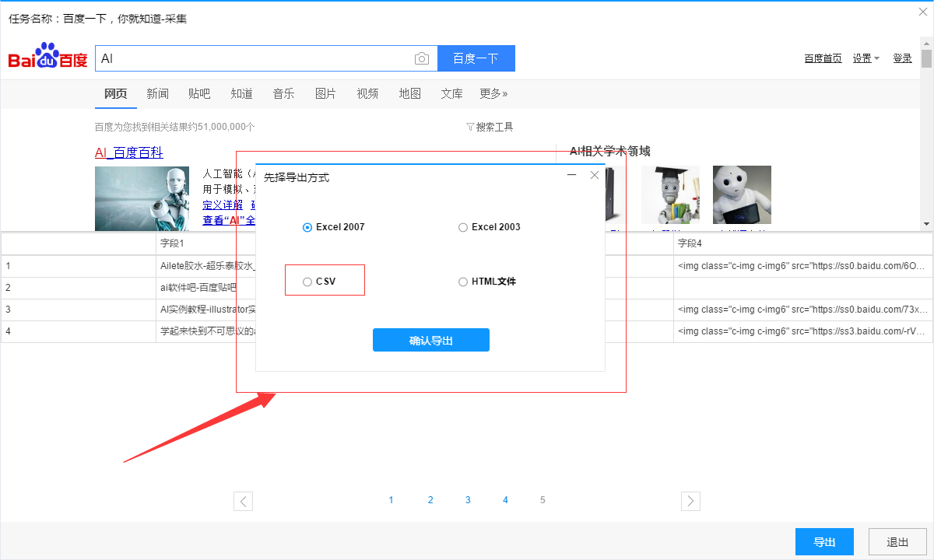Close the main task window
This screenshot has height=560, width=934.
(x=923, y=11)
